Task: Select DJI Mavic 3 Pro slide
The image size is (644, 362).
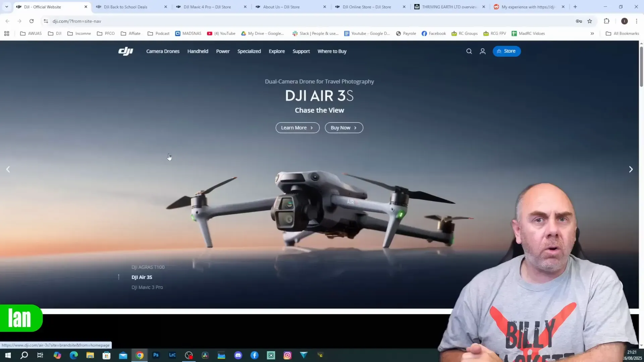Action: pos(147,287)
